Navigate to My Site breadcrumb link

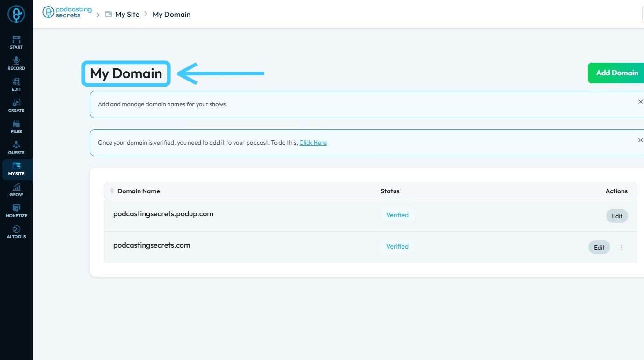pyautogui.click(x=127, y=15)
